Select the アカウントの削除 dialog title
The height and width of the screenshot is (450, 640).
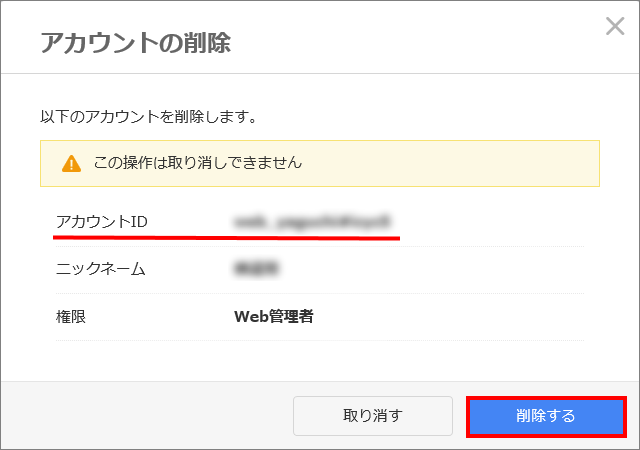point(136,42)
